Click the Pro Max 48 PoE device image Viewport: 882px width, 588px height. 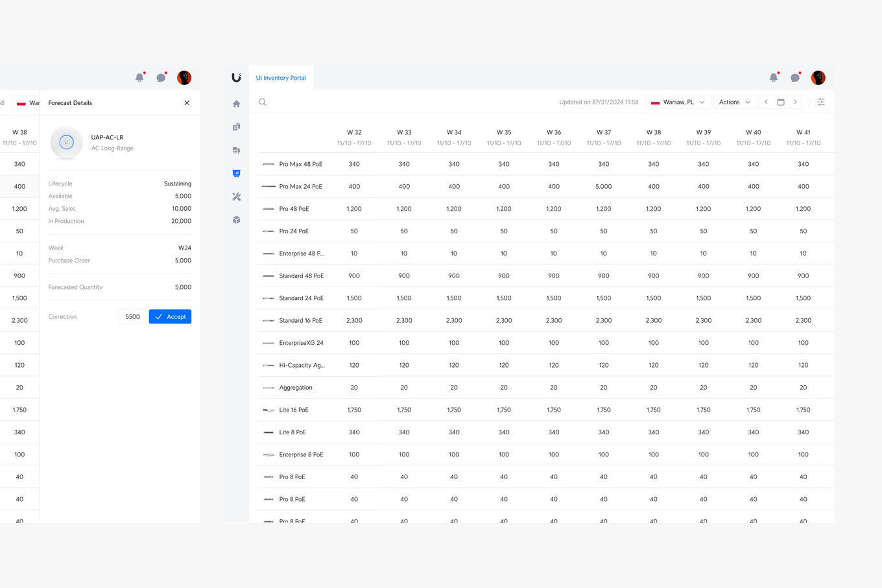click(268, 164)
